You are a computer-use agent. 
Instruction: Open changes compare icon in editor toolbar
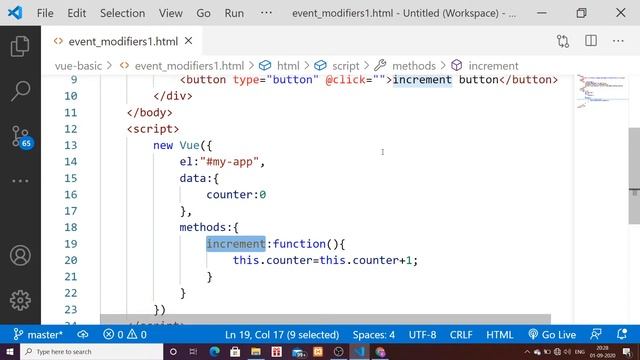(563, 41)
